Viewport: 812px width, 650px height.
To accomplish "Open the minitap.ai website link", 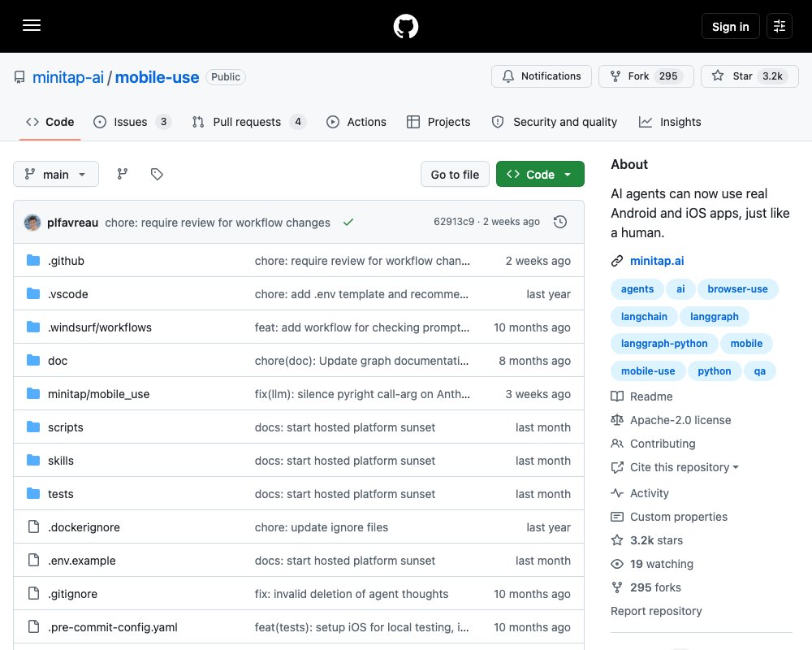I will pyautogui.click(x=657, y=261).
